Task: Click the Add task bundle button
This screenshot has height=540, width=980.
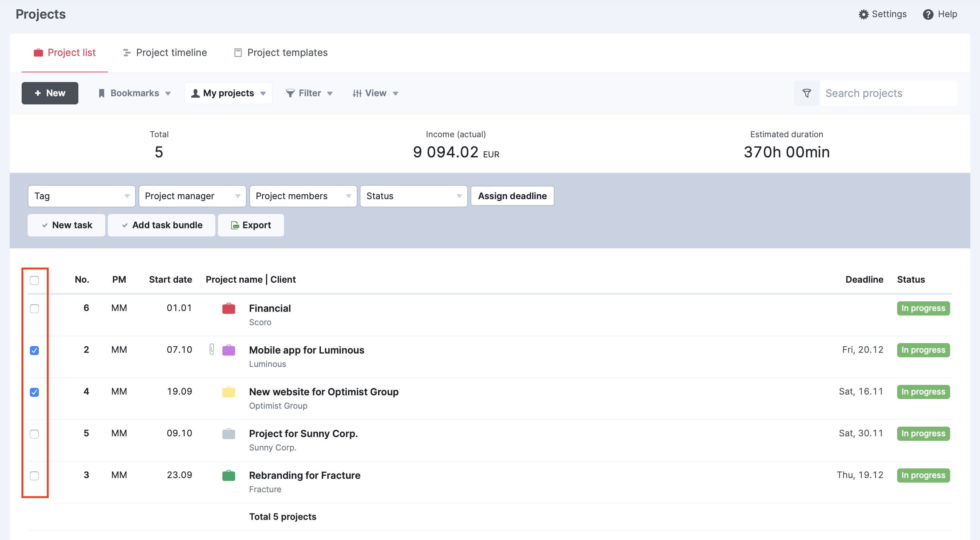Action: [x=161, y=225]
